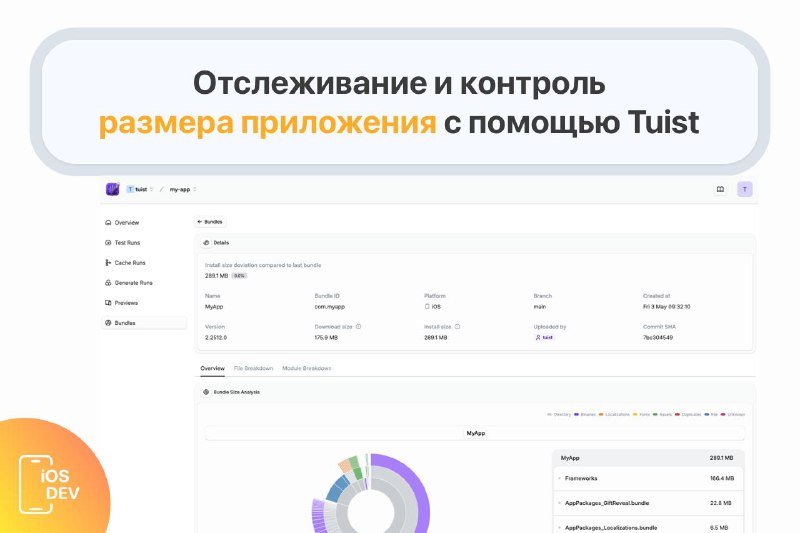Click the Fonts legend swatch
The height and width of the screenshot is (533, 800).
coord(635,415)
